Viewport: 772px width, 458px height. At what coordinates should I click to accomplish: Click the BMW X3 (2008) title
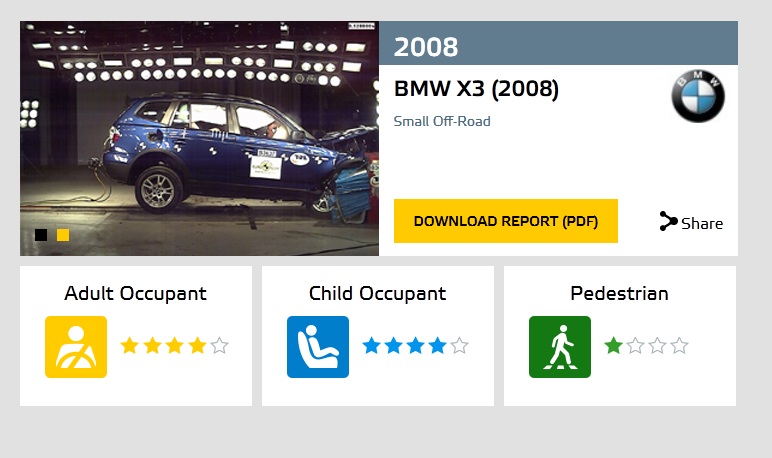477,89
